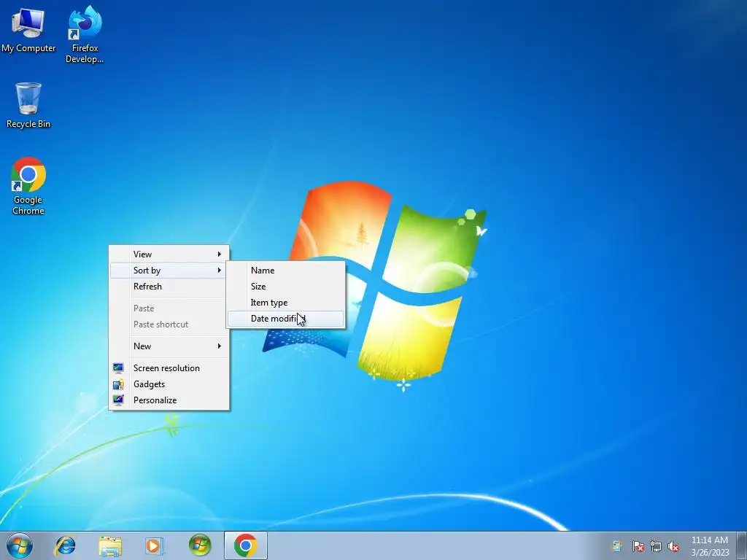
Task: Switch to Chrome in the taskbar
Action: tap(245, 545)
